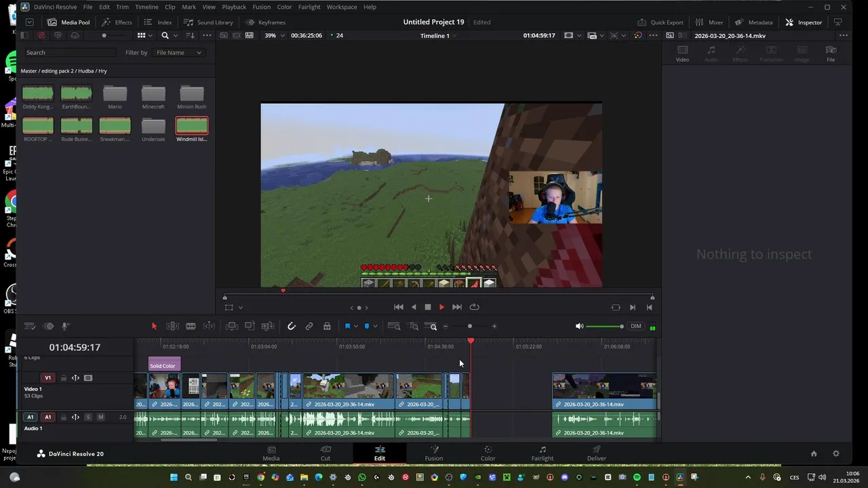
Task: Click timeline zoom-out minus button
Action: pyautogui.click(x=446, y=326)
